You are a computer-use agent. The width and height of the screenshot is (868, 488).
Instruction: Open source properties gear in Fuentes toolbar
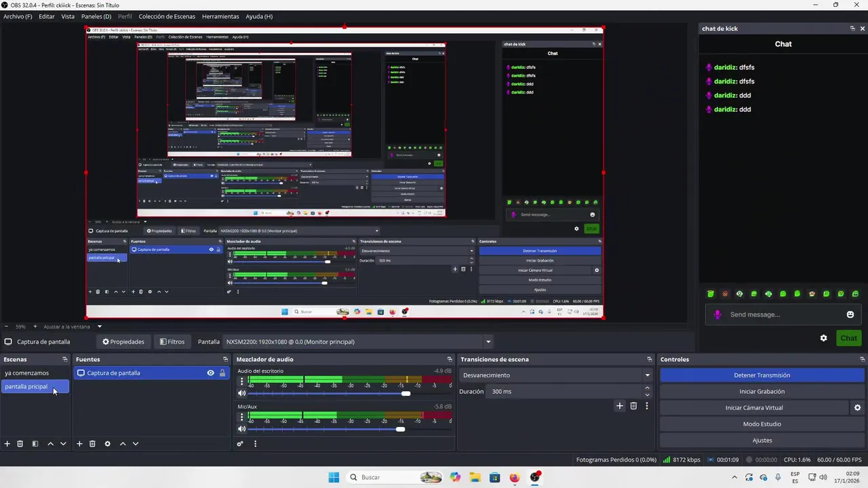point(107,444)
